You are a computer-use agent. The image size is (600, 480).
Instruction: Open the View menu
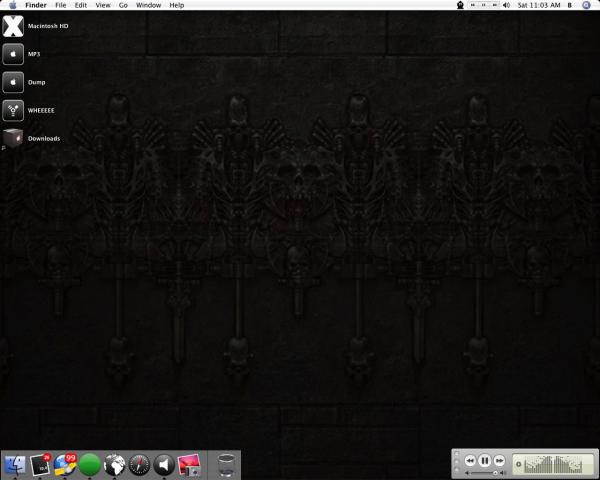(x=103, y=5)
